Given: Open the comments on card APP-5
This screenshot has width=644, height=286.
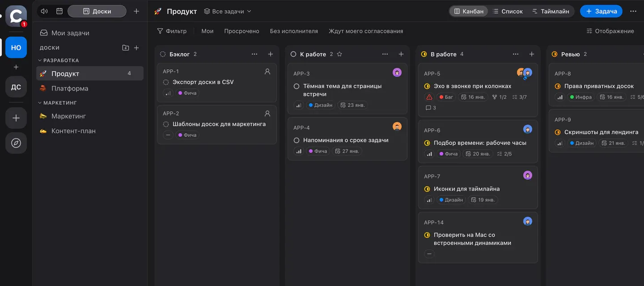Looking at the screenshot, I should (431, 108).
